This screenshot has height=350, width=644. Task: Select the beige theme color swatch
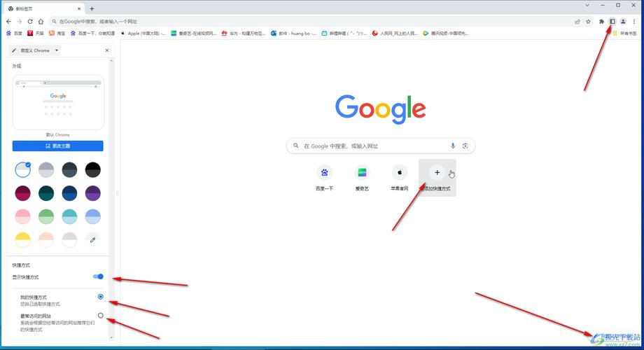(69, 240)
